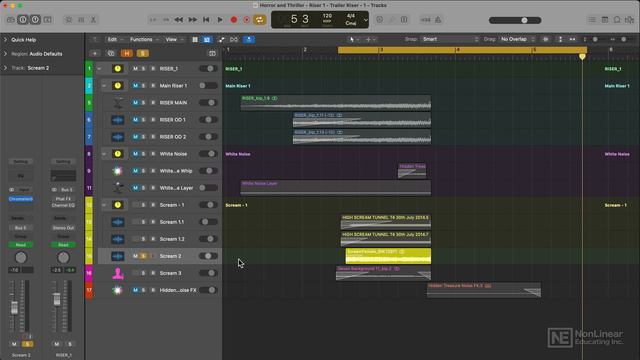Select the yellow Scream Female region
Screen dimensions: 640x360
click(388, 256)
